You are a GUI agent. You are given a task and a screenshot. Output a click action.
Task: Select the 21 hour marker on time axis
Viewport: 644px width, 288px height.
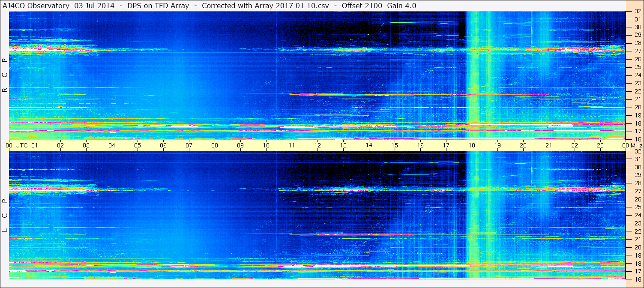pyautogui.click(x=549, y=145)
